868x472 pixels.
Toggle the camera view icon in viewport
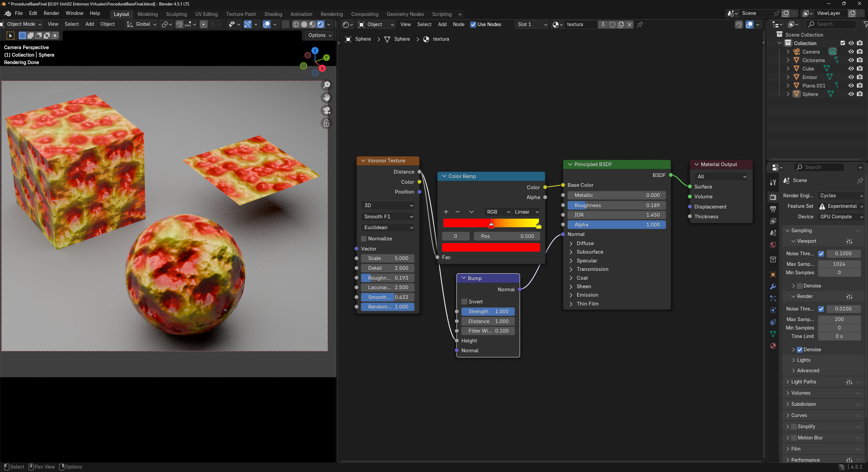[327, 111]
